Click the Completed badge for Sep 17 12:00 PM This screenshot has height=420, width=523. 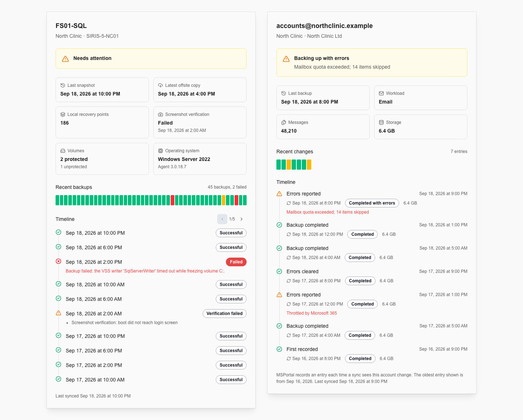pos(362,304)
